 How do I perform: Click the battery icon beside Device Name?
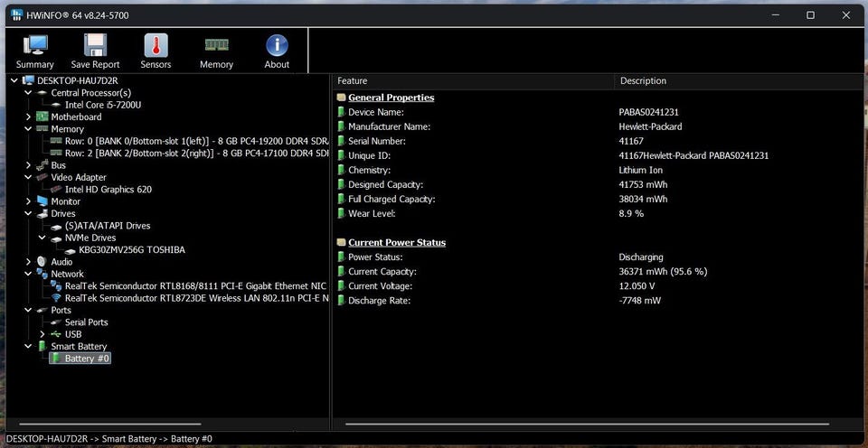click(x=341, y=112)
